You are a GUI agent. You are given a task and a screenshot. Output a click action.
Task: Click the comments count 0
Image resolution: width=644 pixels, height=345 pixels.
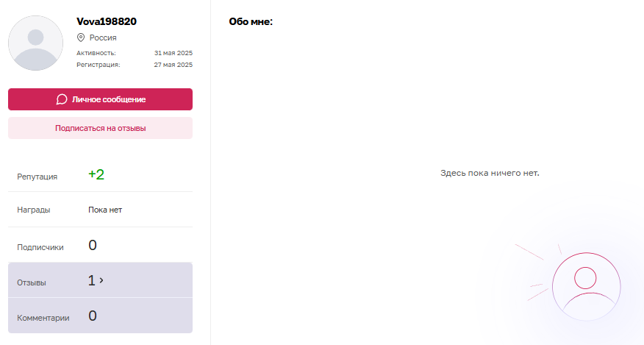pyautogui.click(x=93, y=316)
